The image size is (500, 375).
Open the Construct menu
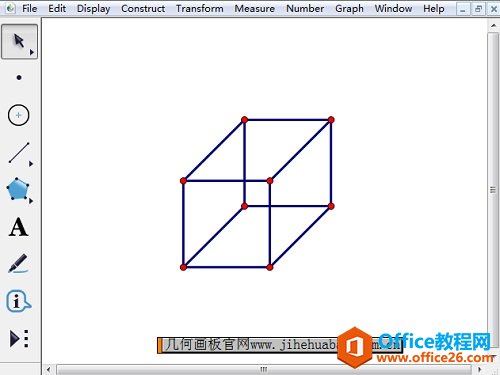143,8
